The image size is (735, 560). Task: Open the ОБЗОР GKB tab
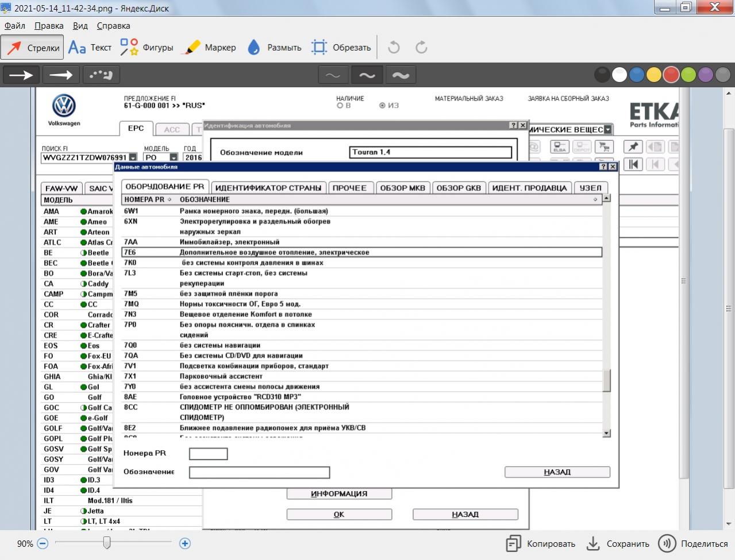coord(459,188)
